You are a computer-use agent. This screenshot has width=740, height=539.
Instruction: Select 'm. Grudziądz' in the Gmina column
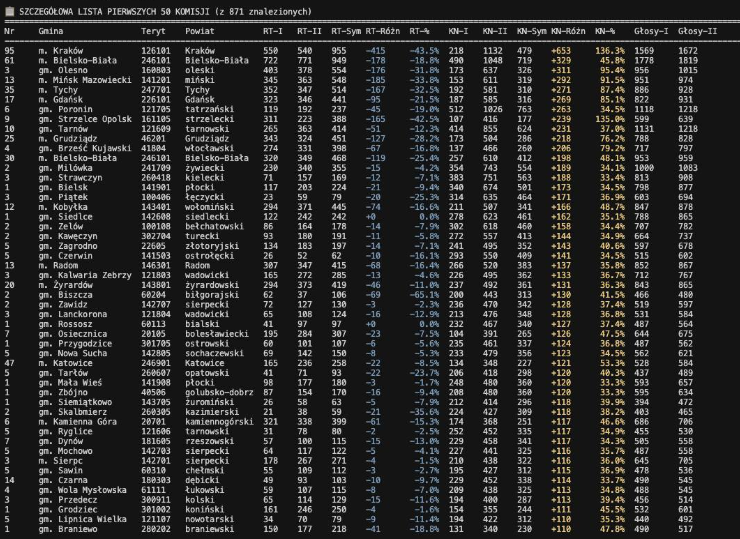[x=67, y=139]
